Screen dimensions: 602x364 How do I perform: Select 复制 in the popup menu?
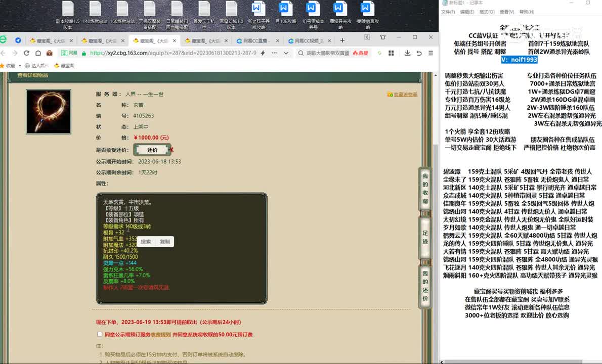click(x=165, y=242)
